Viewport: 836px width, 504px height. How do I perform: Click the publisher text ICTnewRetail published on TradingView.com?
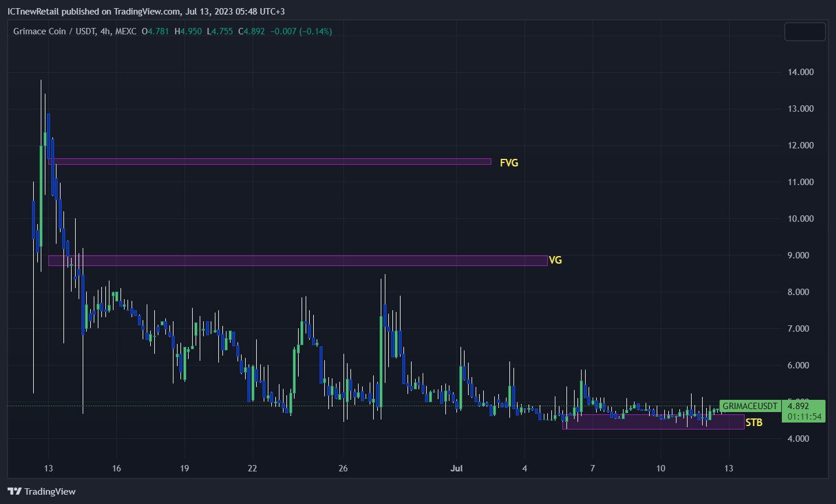pos(93,12)
